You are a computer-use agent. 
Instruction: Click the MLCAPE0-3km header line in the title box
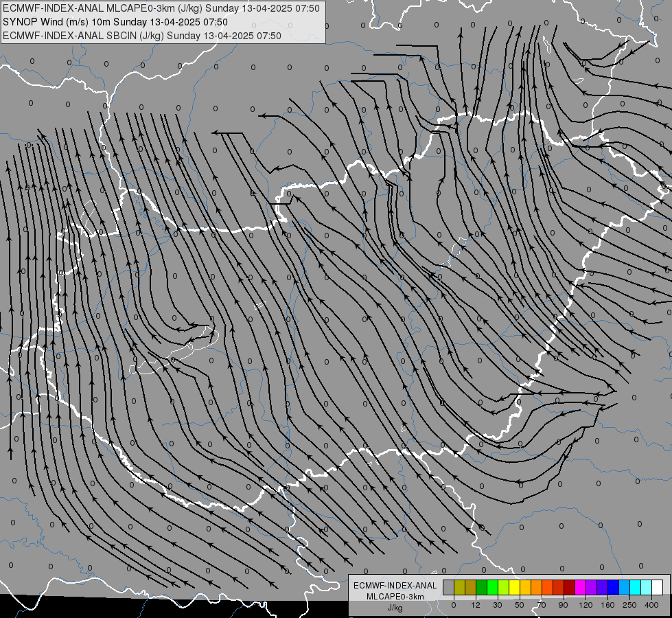click(x=161, y=8)
